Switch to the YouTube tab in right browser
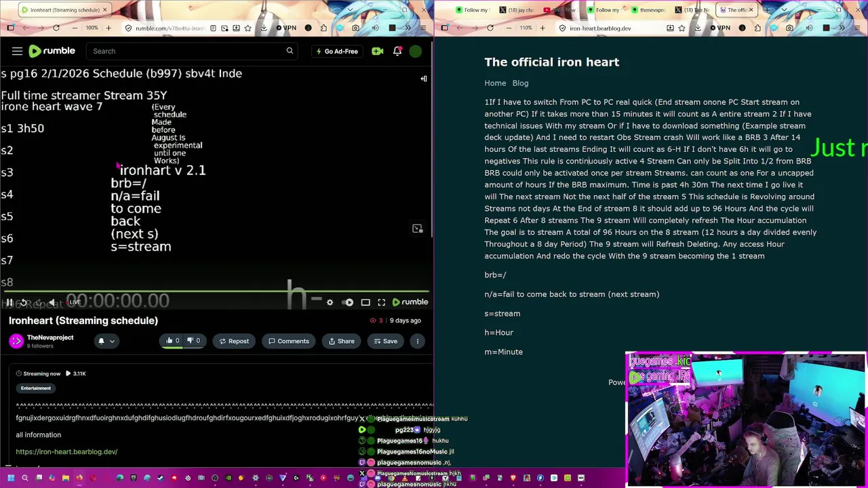This screenshot has height=488, width=868. pyautogui.click(x=562, y=10)
